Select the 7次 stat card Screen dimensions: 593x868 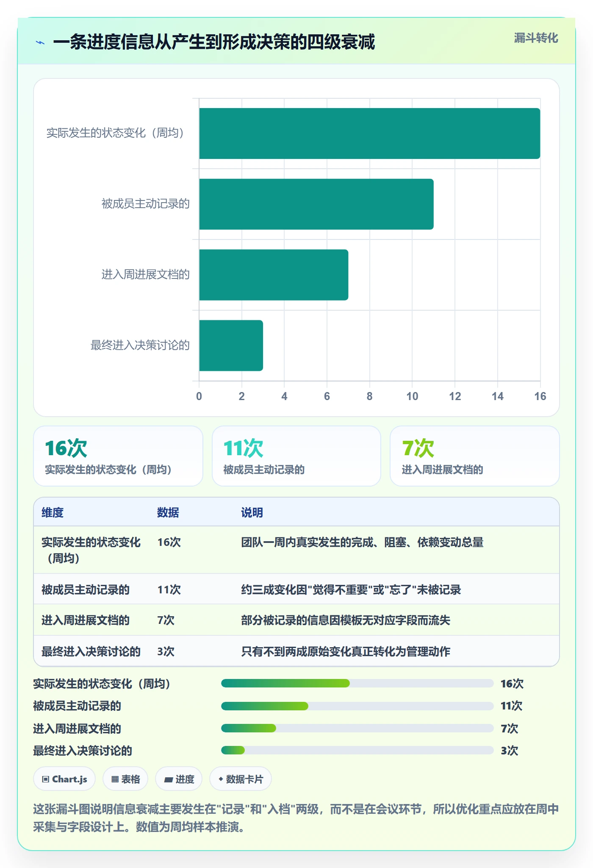point(475,456)
